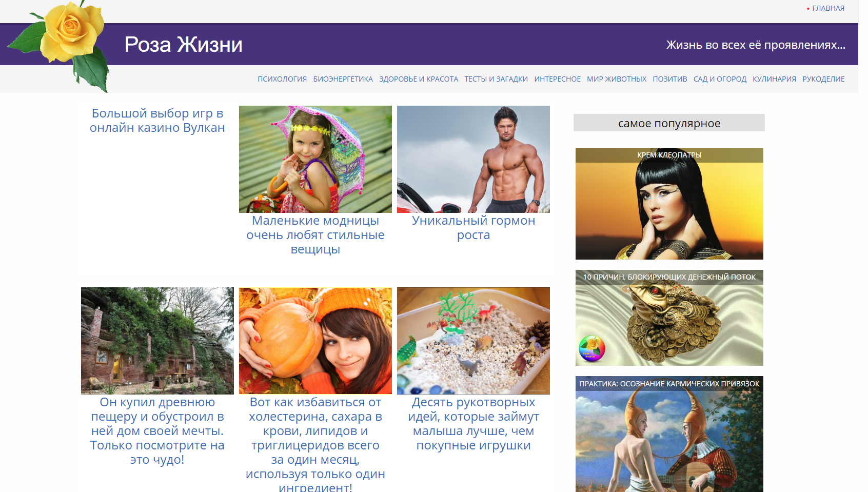
Task: Go to БИОЭНЕРГЕТИКА category
Action: 343,79
